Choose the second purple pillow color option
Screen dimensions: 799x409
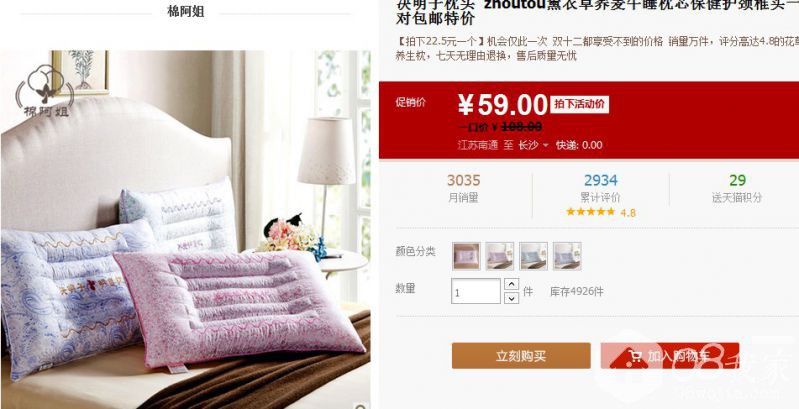(500, 256)
